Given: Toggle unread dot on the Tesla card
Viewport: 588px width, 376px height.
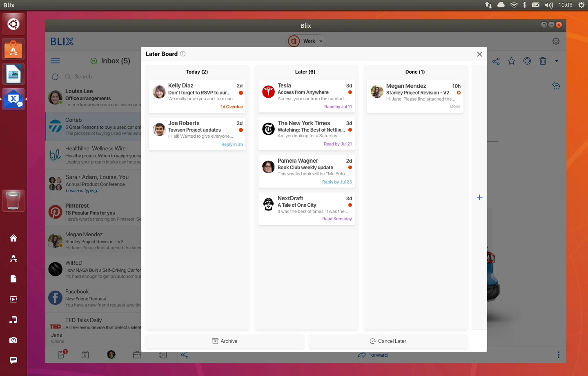Looking at the screenshot, I should [x=350, y=92].
